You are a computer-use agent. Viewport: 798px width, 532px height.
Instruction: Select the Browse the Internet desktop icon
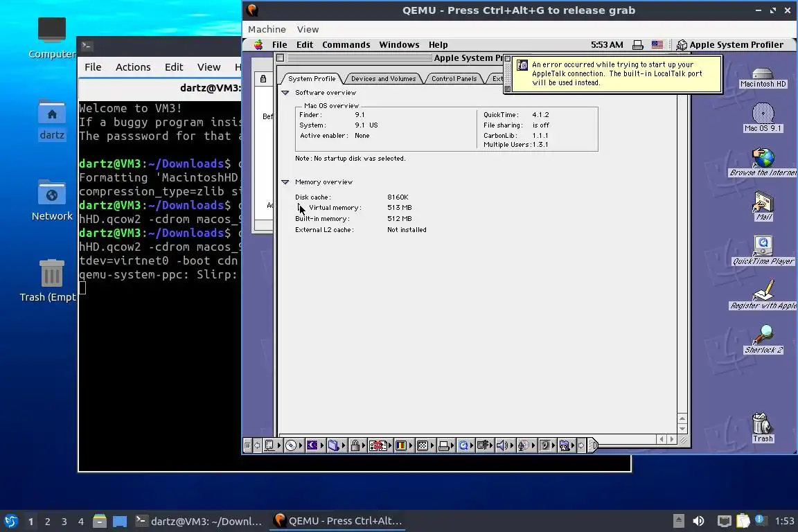(x=763, y=162)
